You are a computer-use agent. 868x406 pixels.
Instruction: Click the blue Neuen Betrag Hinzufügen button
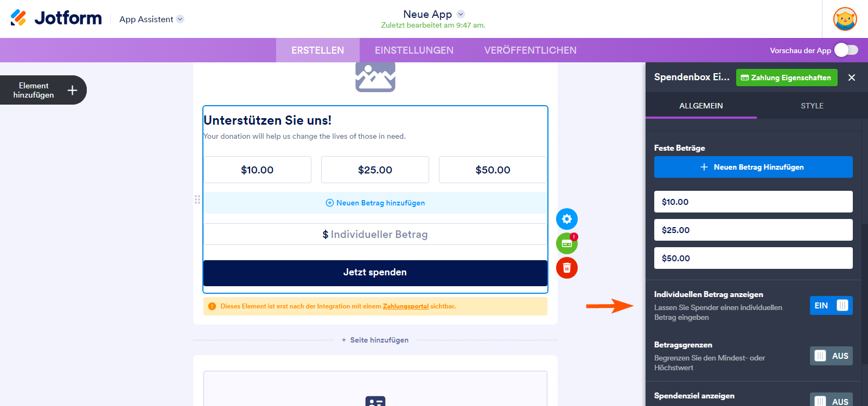pyautogui.click(x=753, y=167)
